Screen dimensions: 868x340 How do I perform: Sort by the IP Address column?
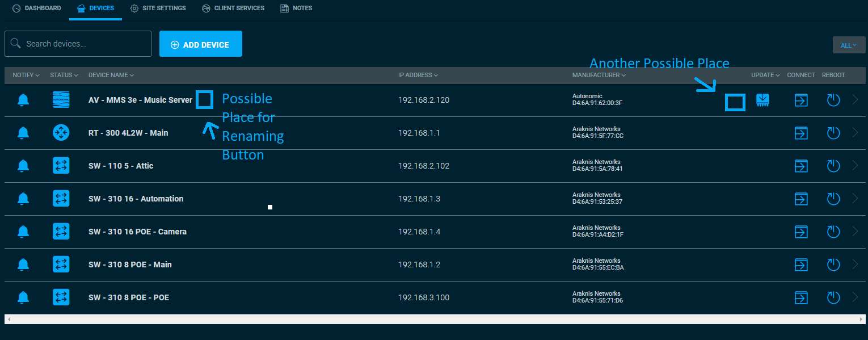click(x=418, y=75)
